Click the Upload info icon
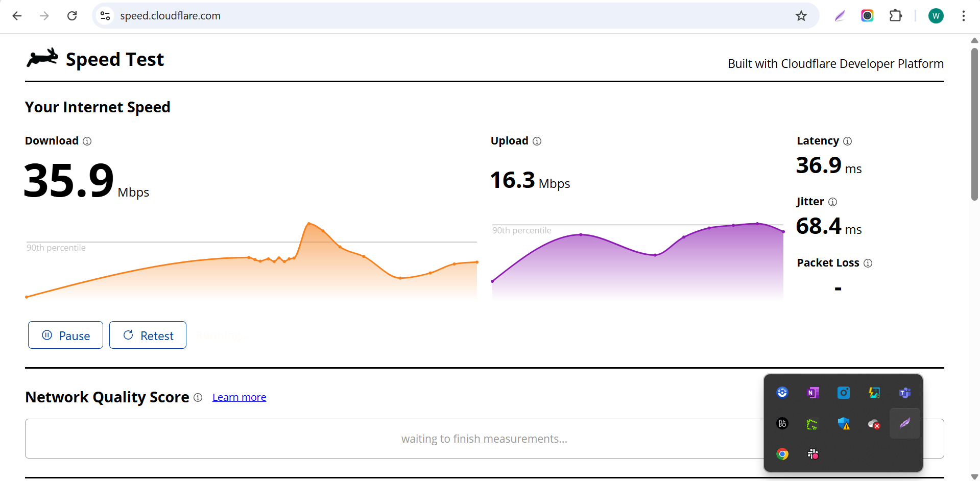 537,141
